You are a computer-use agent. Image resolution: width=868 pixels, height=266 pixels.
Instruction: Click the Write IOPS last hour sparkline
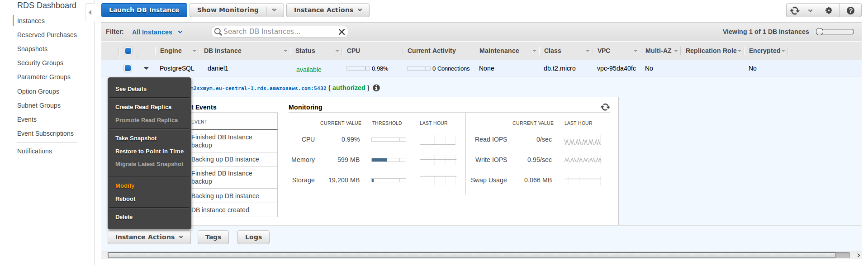coord(583,160)
